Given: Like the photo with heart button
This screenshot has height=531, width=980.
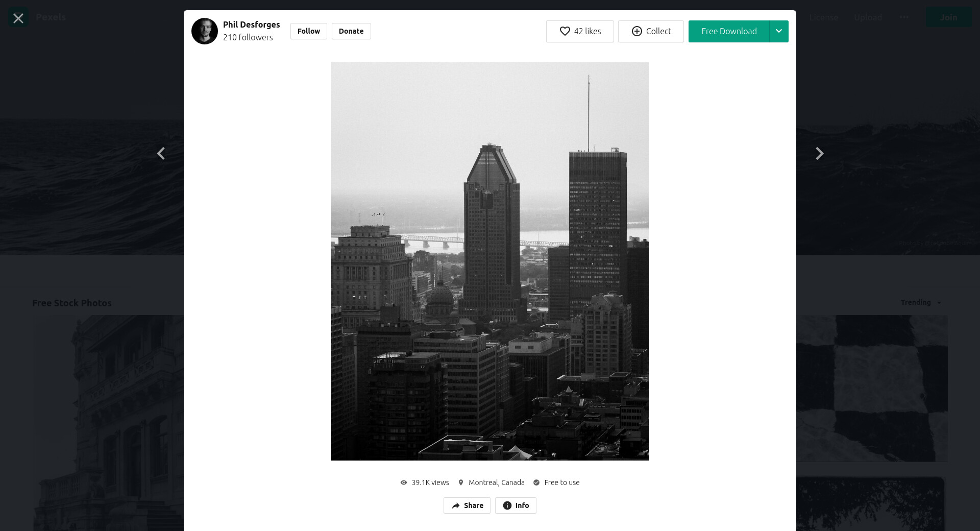Looking at the screenshot, I should (580, 31).
